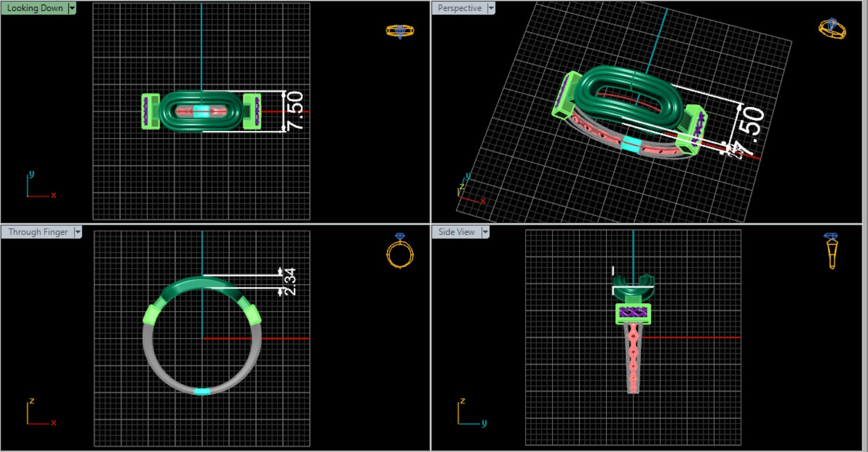Open the Looking Down viewport dropdown arrow
Image resolution: width=868 pixels, height=452 pixels.
click(72, 8)
